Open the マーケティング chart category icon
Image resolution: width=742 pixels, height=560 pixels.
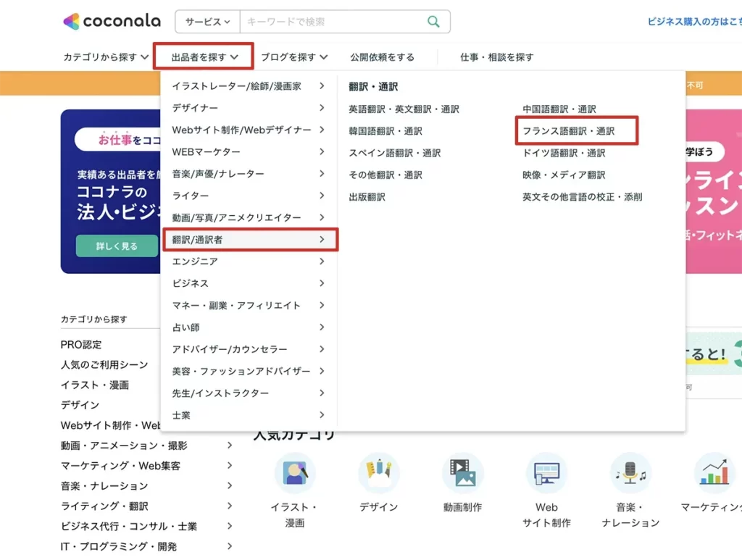coord(714,474)
